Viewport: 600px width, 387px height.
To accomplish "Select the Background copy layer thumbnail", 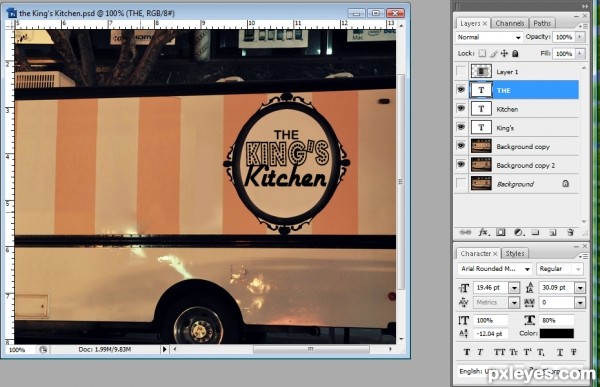I will [x=481, y=146].
